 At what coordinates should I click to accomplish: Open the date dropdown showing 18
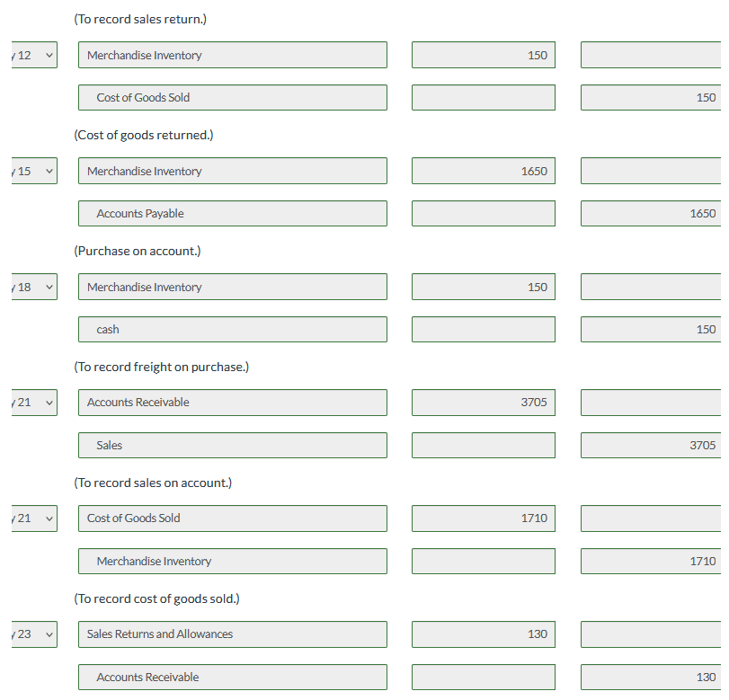pos(32,287)
